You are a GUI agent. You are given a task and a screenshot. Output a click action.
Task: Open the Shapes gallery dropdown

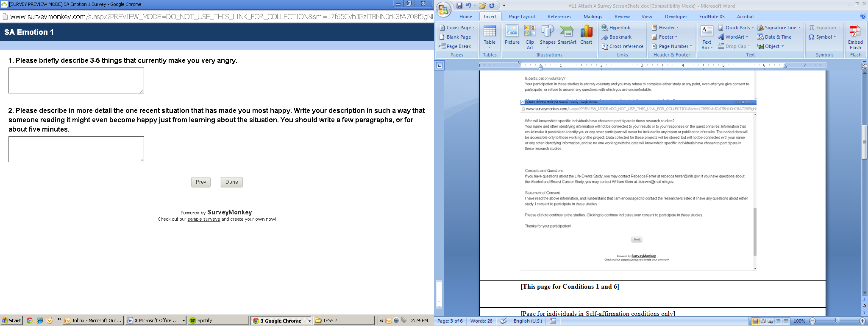tap(548, 37)
